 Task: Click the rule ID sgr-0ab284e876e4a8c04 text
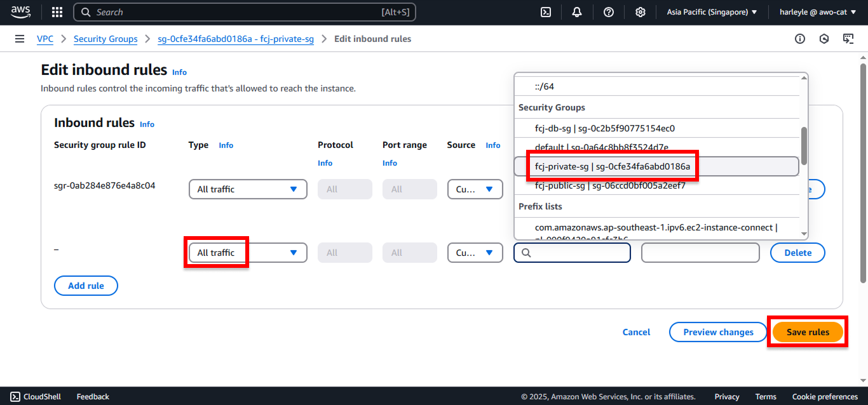click(x=105, y=186)
